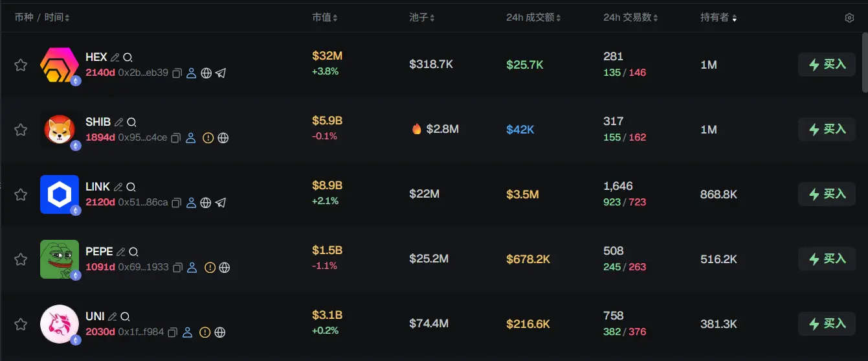Copy the HEX contract address
Viewport: 868px width, 361px height.
pos(177,73)
